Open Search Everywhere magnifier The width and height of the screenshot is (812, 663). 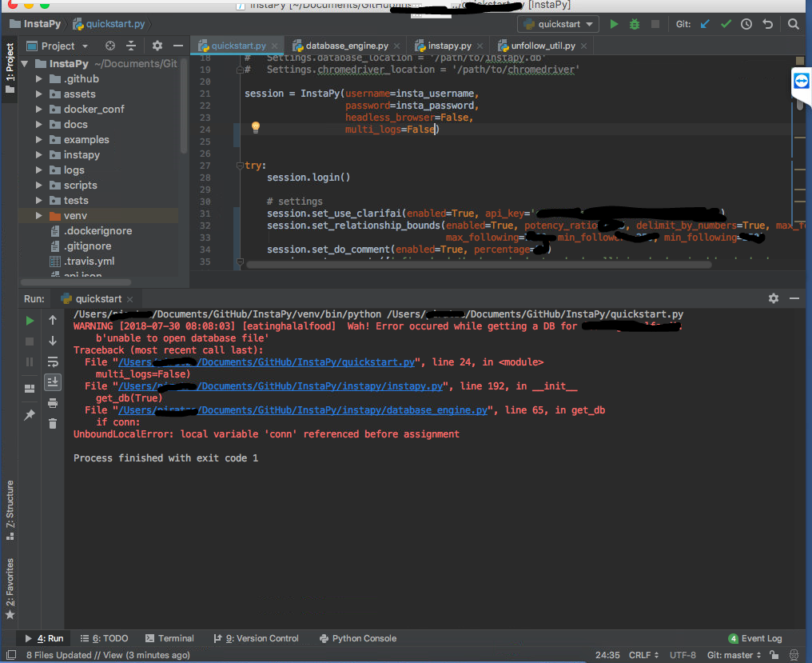[793, 24]
